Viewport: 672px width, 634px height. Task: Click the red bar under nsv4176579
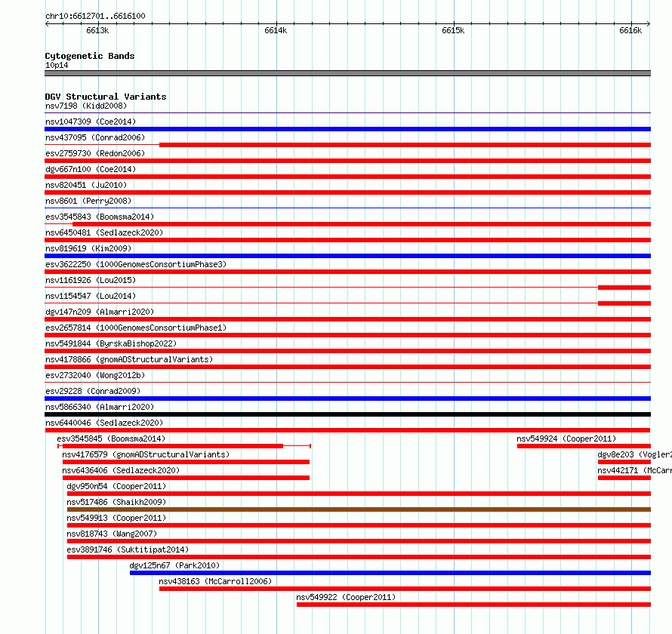coord(186,462)
